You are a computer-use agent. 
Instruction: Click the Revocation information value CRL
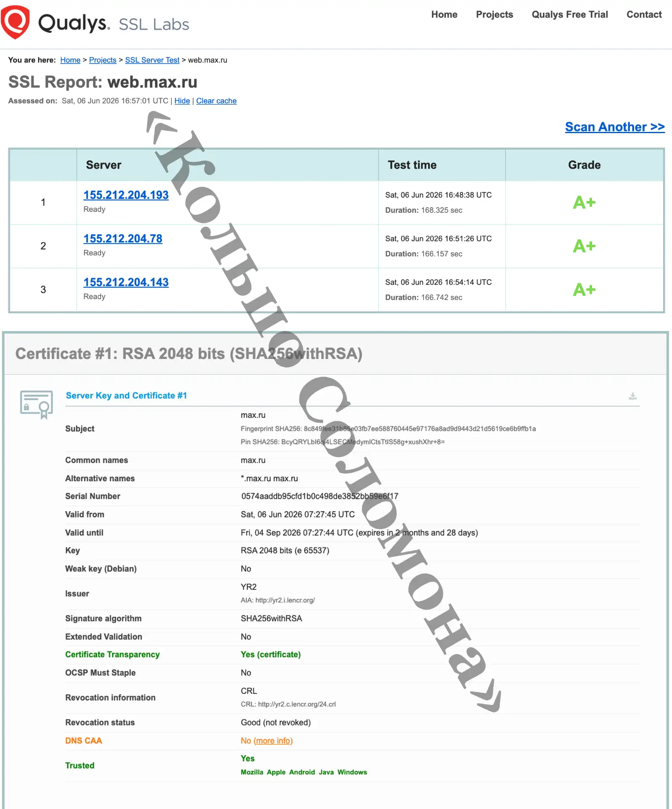(249, 691)
